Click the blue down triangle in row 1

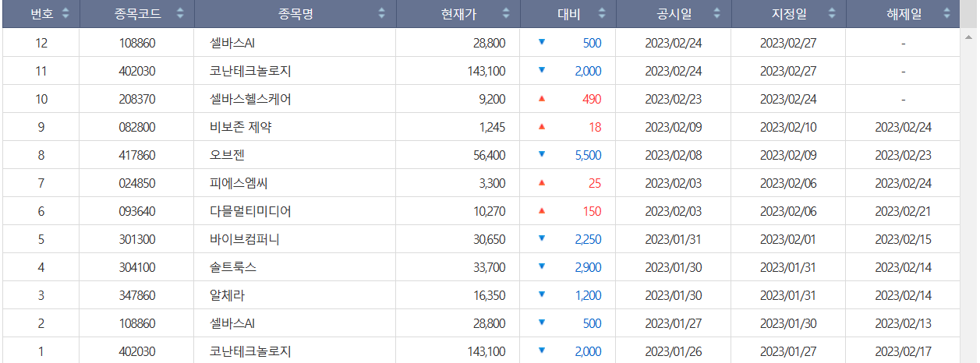coord(542,351)
